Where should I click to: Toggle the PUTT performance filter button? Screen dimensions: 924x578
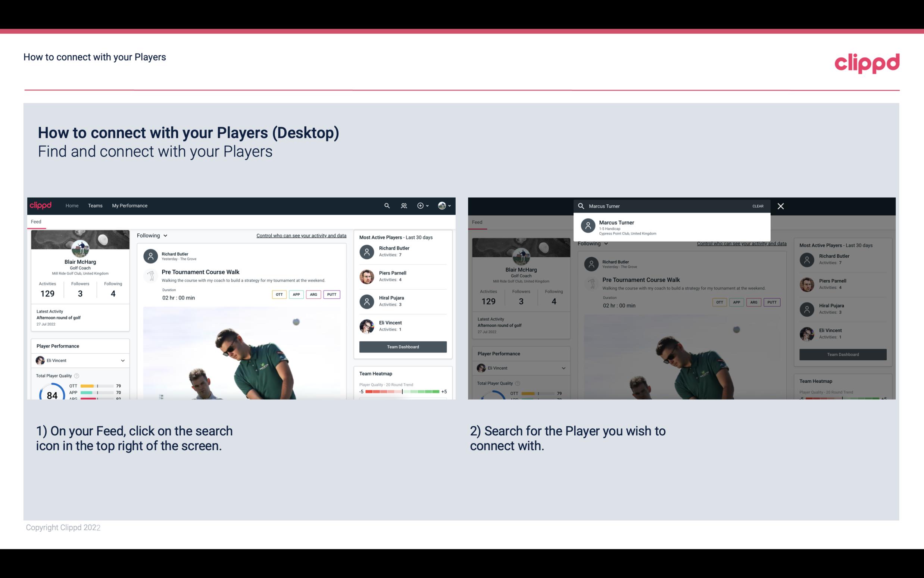point(331,294)
